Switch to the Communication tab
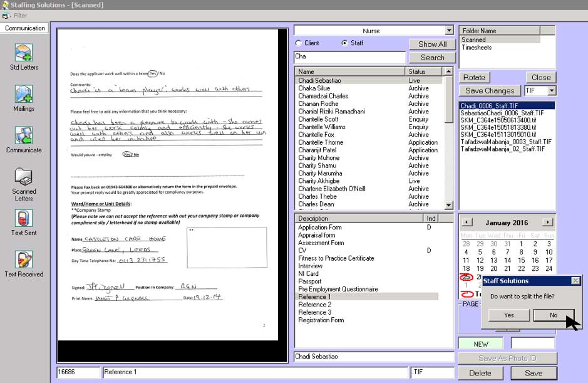The width and height of the screenshot is (588, 383). click(x=25, y=28)
